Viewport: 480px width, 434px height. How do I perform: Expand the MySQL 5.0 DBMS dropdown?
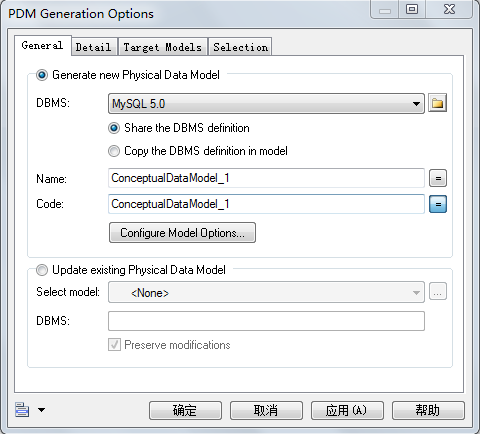pyautogui.click(x=266, y=104)
